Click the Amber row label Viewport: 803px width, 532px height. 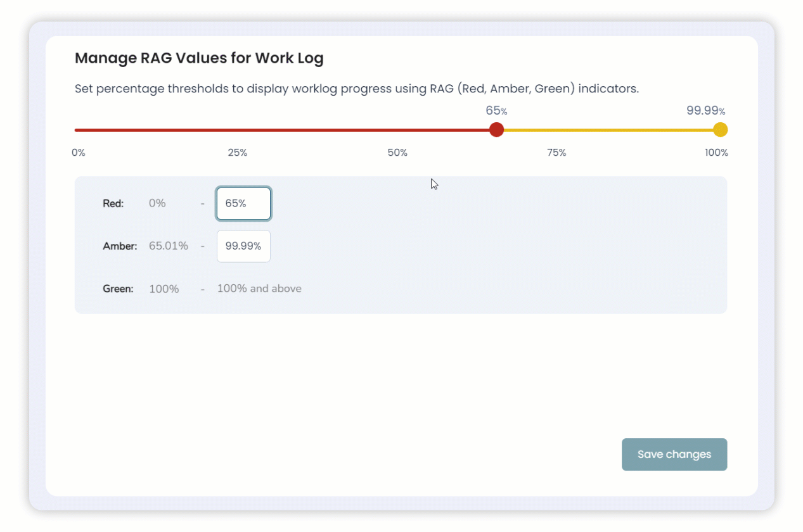tap(120, 246)
